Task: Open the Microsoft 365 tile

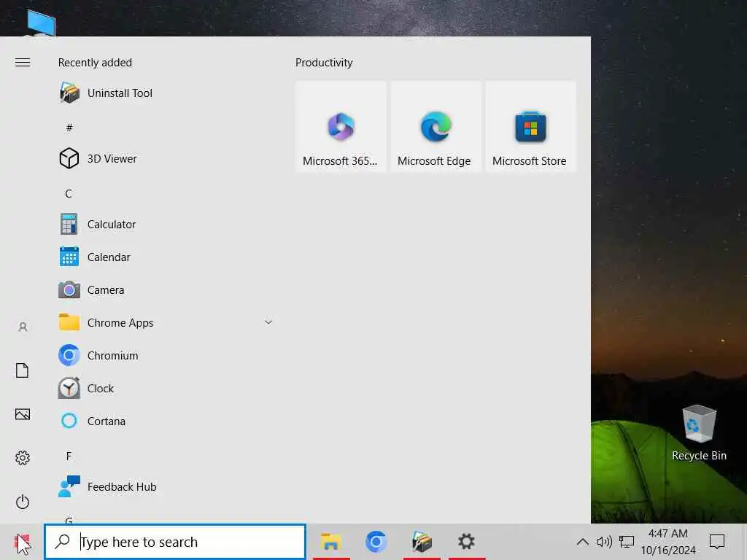Action: 341,127
